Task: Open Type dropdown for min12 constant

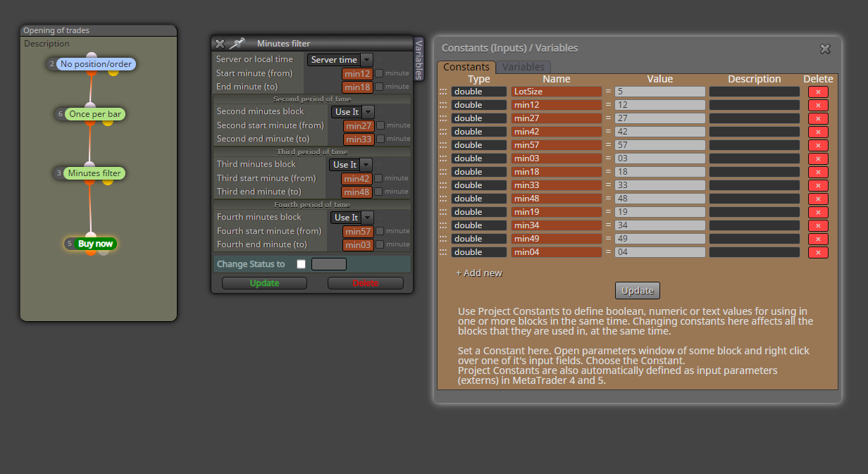Action: point(479,105)
